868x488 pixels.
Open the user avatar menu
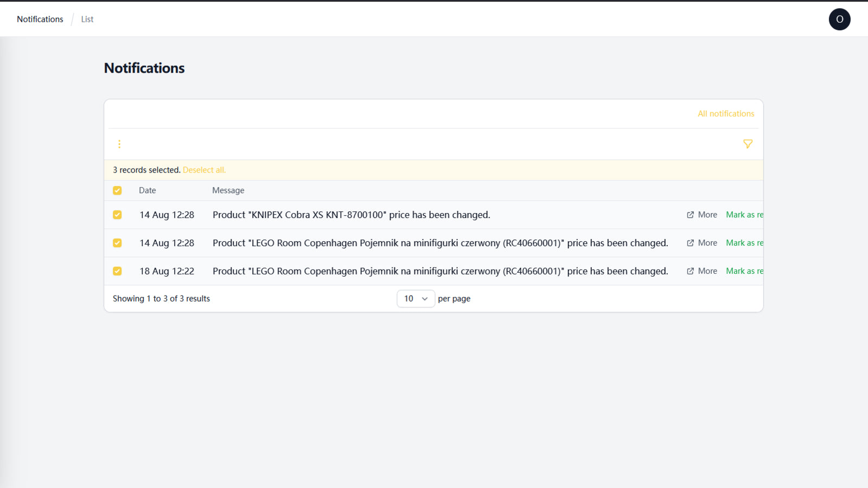[839, 20]
